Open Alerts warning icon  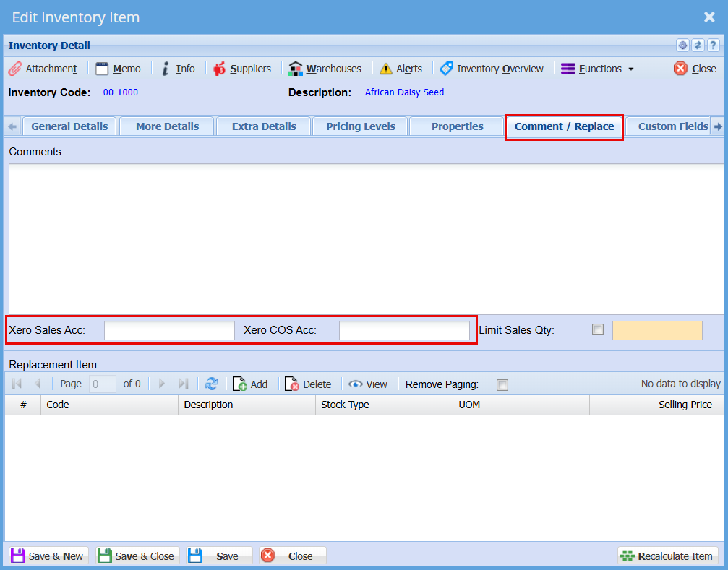click(386, 69)
